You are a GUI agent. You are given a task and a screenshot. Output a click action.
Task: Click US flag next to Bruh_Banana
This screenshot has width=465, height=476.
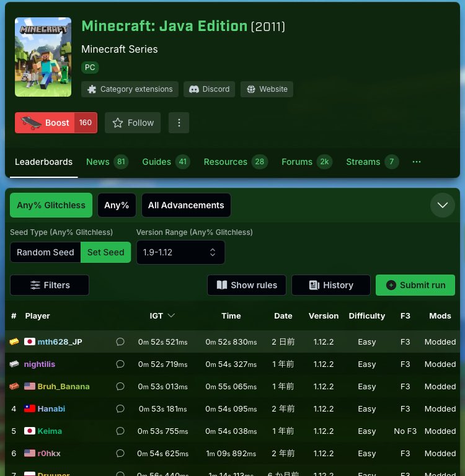30,387
